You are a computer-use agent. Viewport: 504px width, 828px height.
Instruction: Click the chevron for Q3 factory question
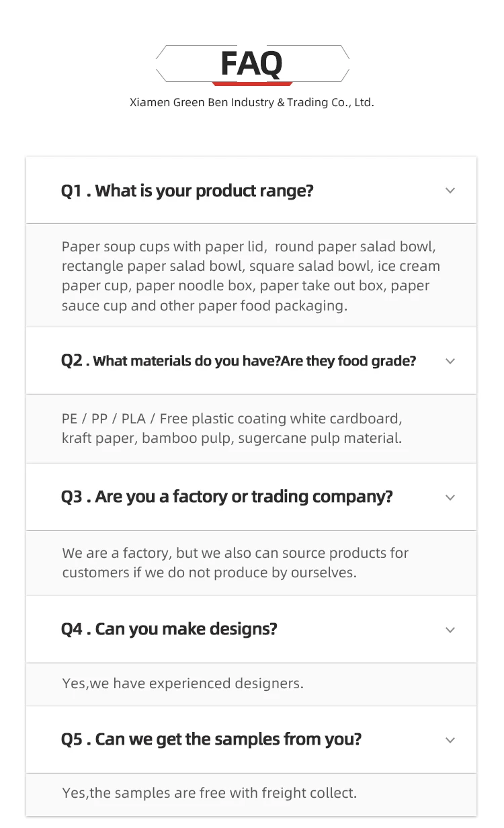click(x=450, y=497)
